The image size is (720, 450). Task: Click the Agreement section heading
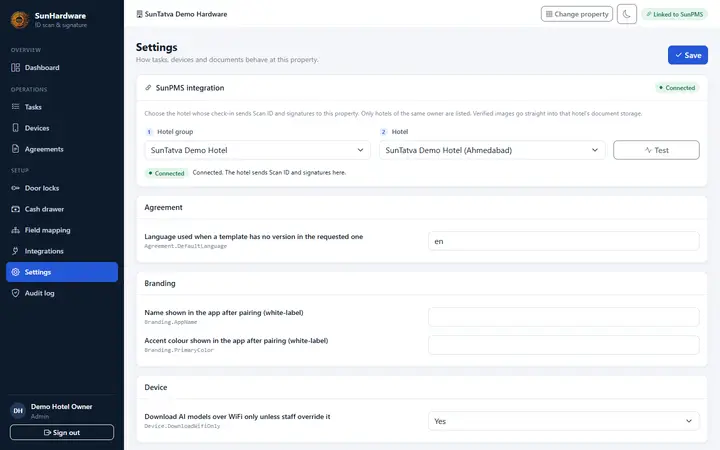163,207
